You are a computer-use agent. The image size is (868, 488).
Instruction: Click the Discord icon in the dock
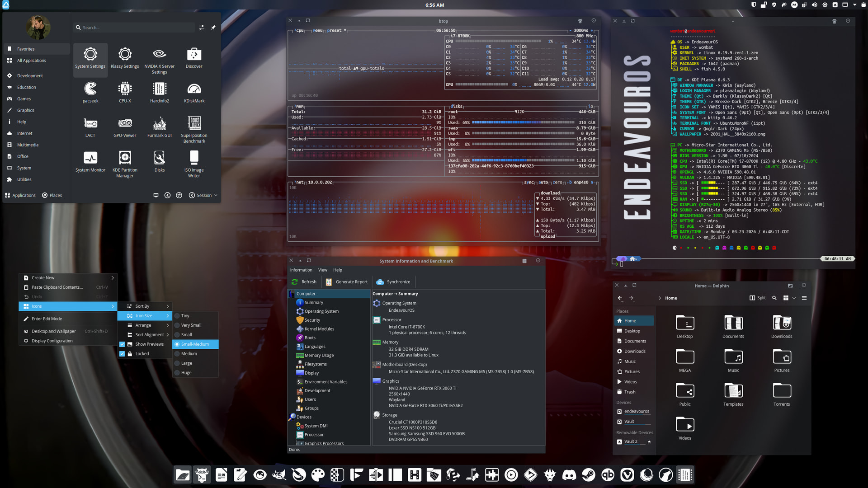(x=569, y=475)
